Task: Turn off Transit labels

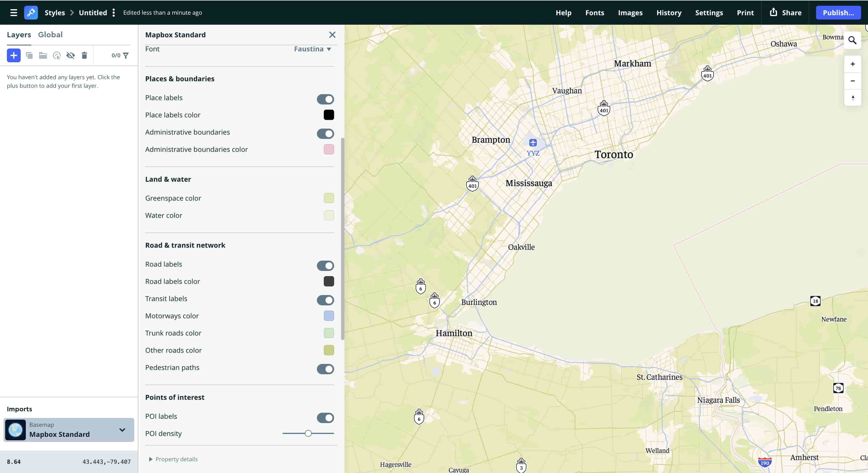Action: coord(325,300)
